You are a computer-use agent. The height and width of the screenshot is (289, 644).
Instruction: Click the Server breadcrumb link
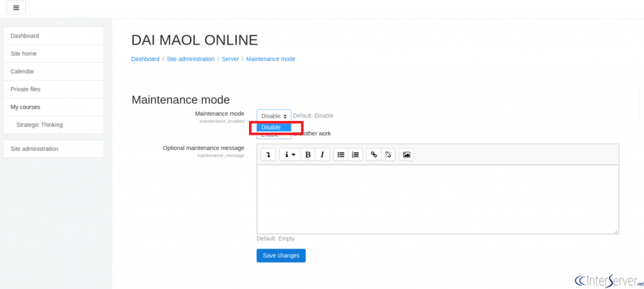[230, 59]
